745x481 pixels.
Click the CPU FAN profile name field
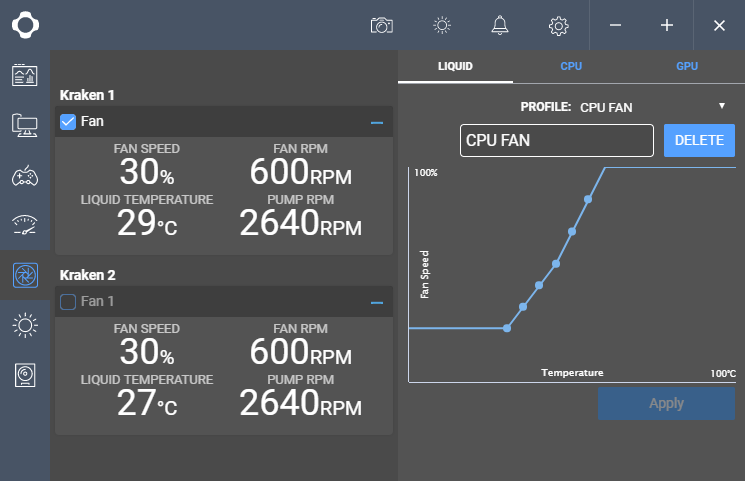(557, 141)
